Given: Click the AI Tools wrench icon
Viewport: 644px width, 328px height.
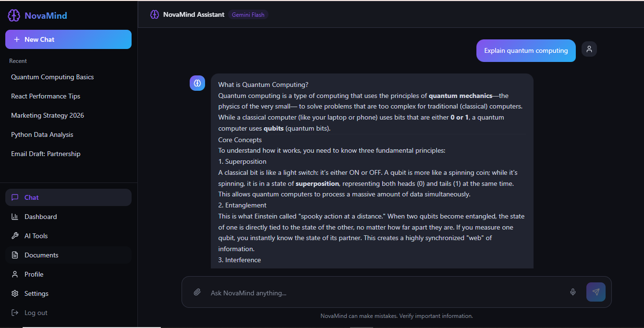Looking at the screenshot, I should point(15,236).
